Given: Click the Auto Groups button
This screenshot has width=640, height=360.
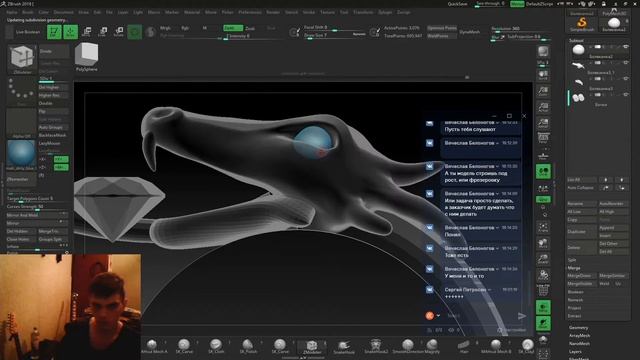Looking at the screenshot, I should pos(53,127).
